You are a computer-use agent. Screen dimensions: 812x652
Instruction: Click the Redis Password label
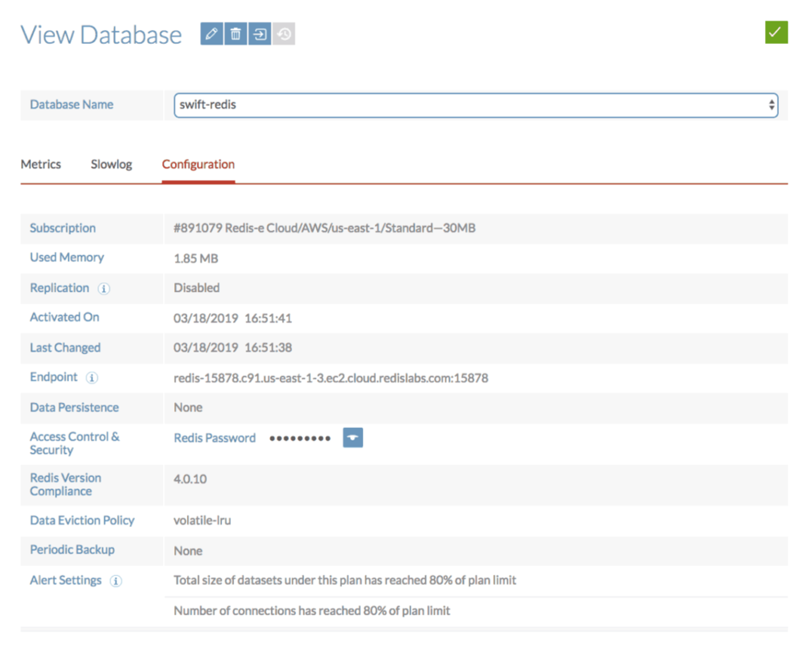(x=215, y=438)
